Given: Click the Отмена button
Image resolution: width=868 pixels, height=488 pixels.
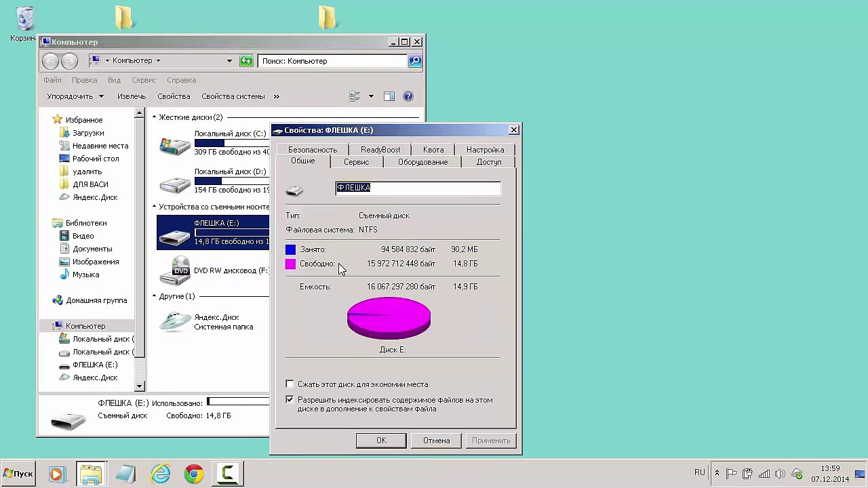Looking at the screenshot, I should 436,441.
